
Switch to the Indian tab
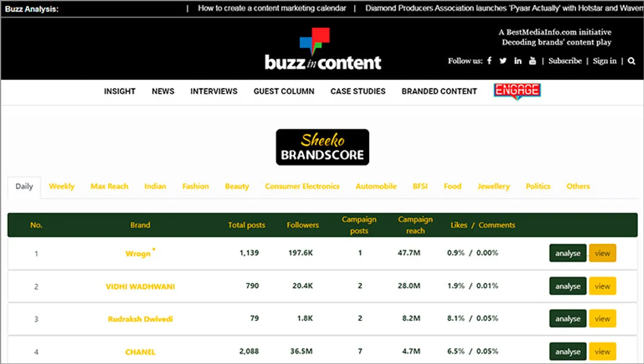coord(155,187)
